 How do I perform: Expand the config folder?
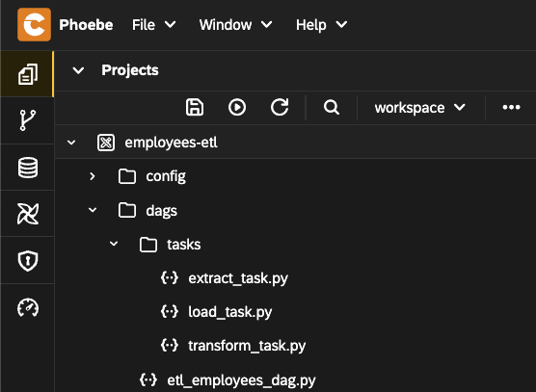click(93, 176)
